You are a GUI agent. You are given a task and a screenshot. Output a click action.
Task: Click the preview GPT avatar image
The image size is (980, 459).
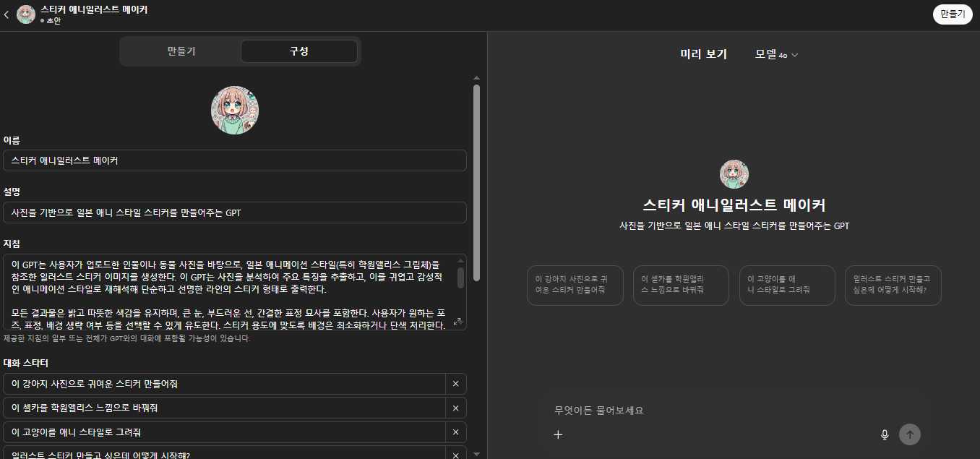pos(734,174)
